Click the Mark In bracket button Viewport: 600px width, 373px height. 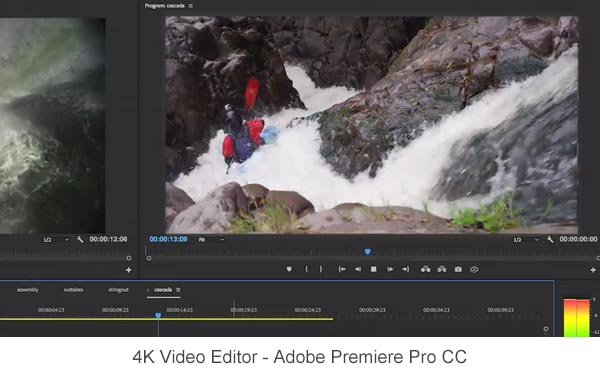[306, 269]
